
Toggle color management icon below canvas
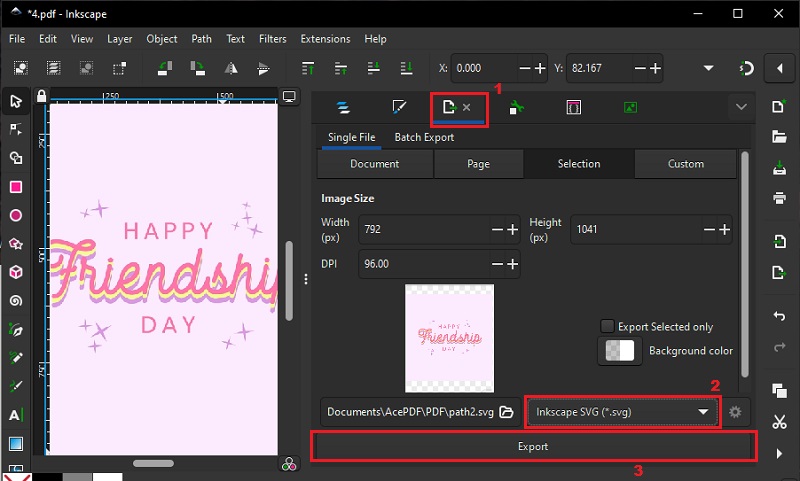pos(289,464)
